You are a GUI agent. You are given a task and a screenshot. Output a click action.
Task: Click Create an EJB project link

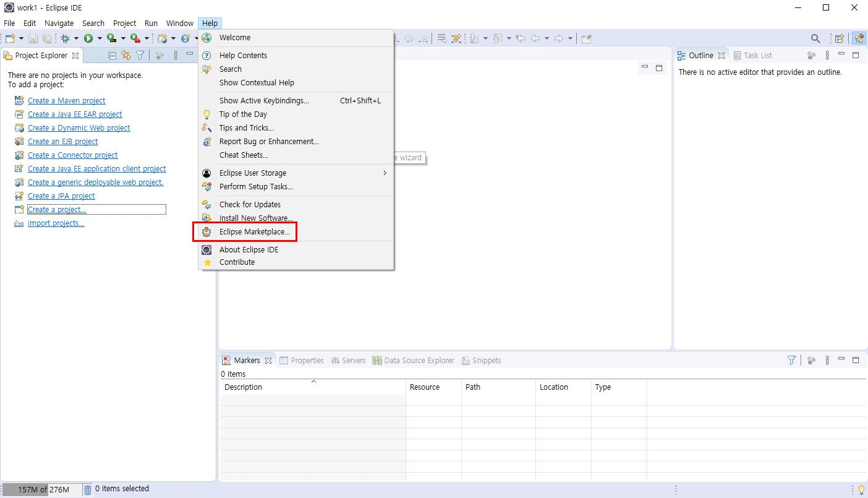click(x=62, y=142)
